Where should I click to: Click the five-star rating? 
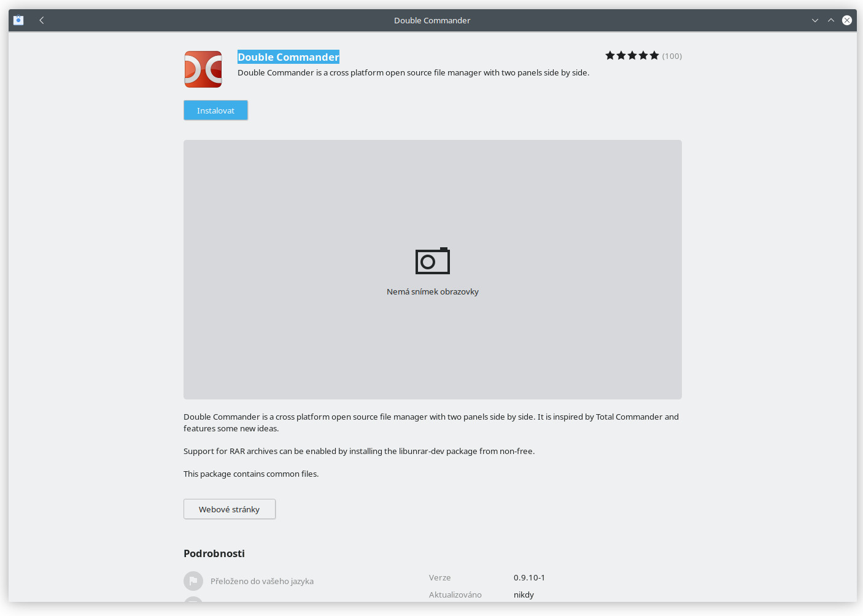coord(632,56)
